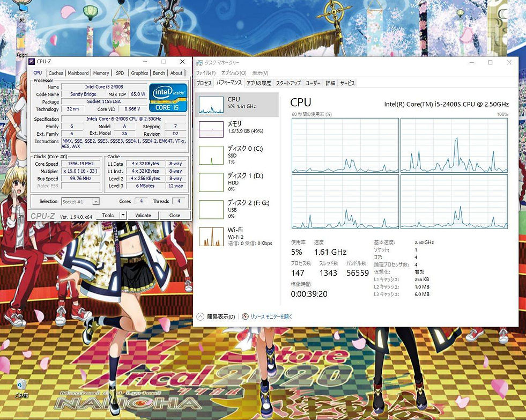Click the Package value Socket 1155 LGA
Viewport: 526px width, 420px height.
point(104,101)
